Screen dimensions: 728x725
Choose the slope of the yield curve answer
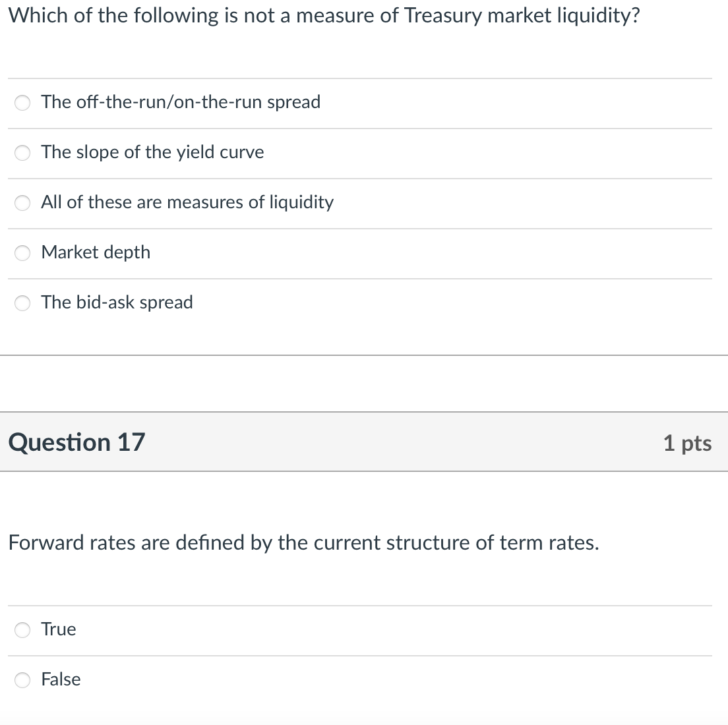22,153
